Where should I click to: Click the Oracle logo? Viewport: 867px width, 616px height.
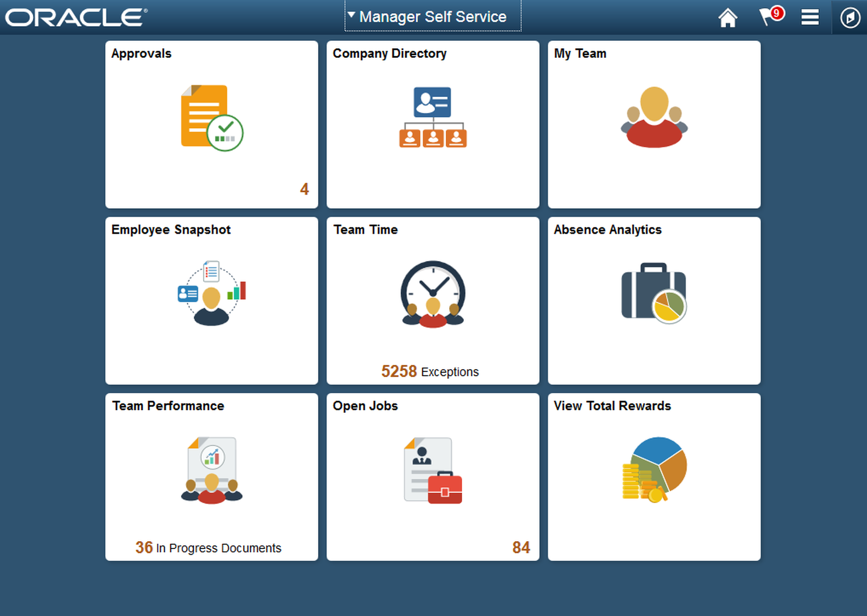pos(77,17)
